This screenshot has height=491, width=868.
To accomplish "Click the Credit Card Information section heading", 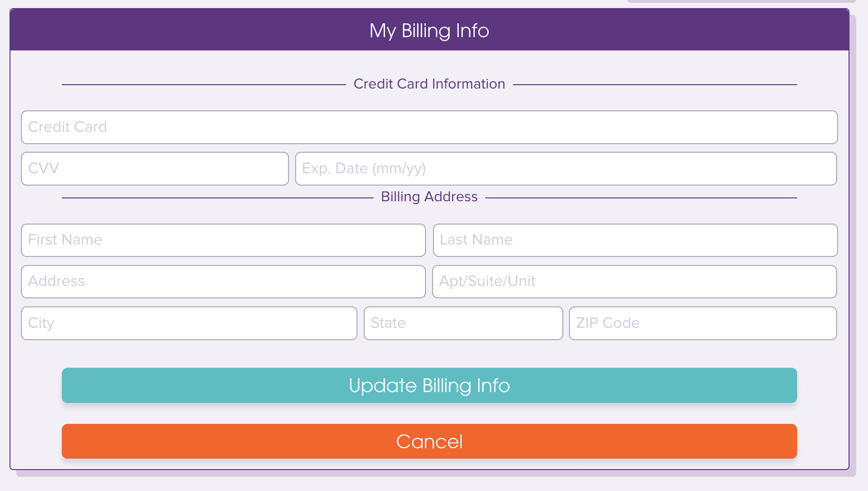I will point(429,84).
